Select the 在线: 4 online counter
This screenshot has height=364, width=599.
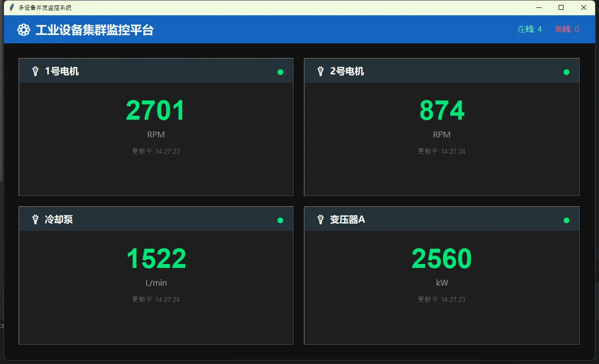(x=529, y=30)
